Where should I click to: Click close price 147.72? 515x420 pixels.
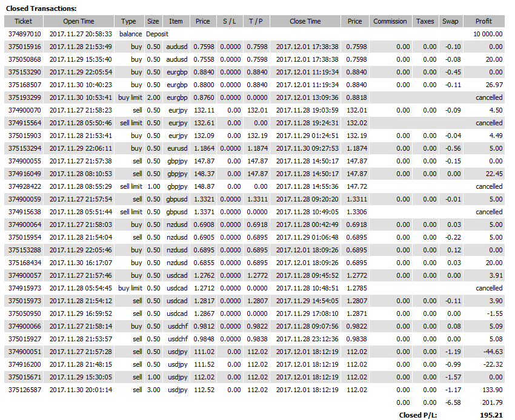(357, 187)
